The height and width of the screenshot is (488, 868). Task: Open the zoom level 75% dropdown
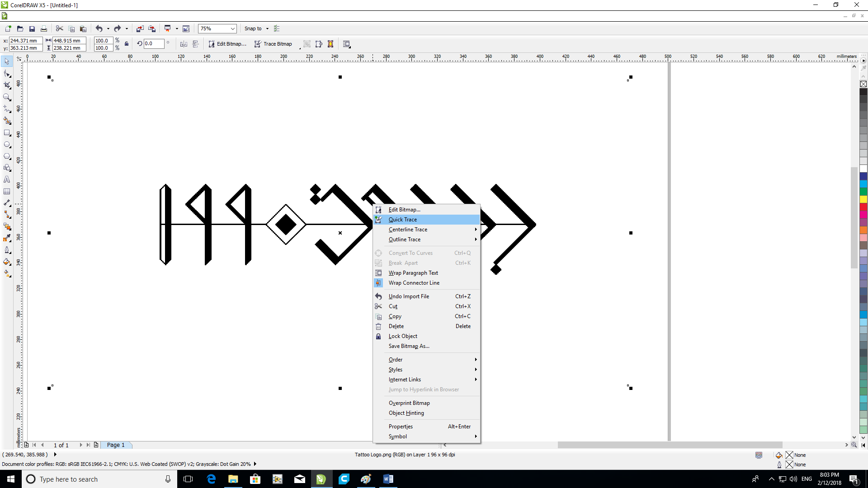tap(232, 28)
